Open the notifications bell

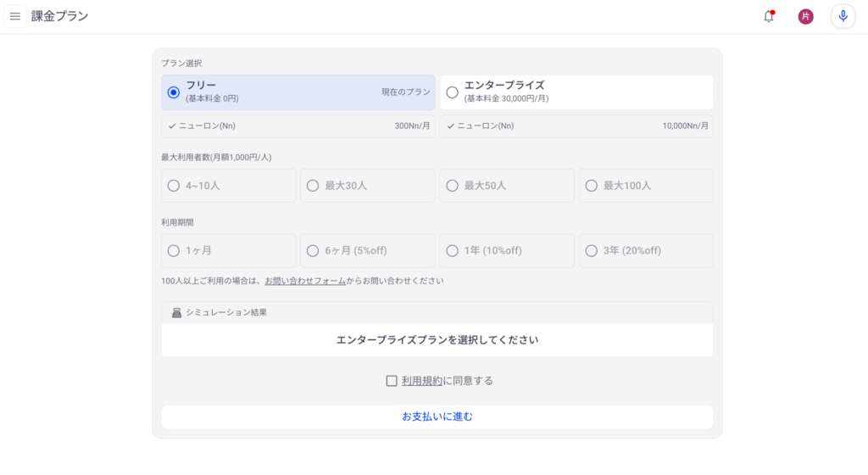[769, 16]
